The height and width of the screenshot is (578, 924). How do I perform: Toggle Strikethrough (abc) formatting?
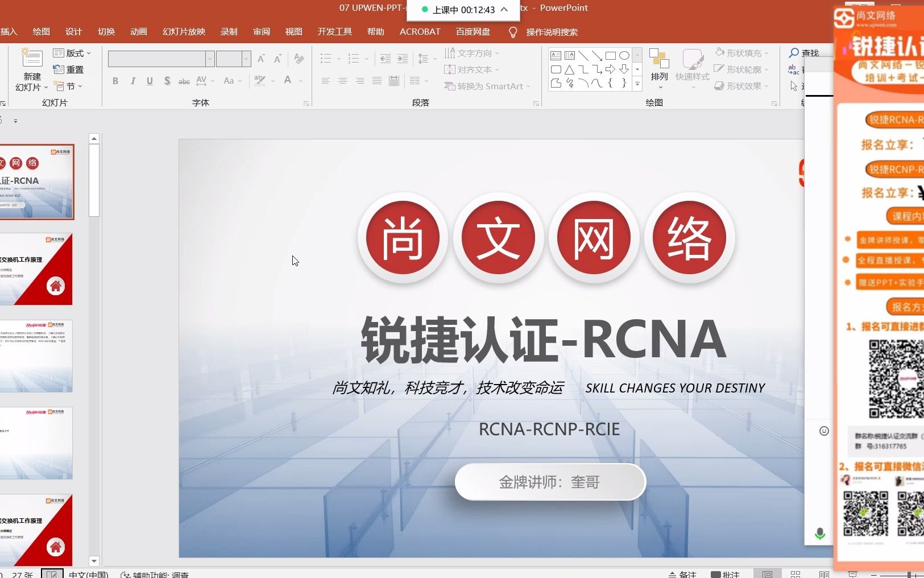tap(184, 81)
